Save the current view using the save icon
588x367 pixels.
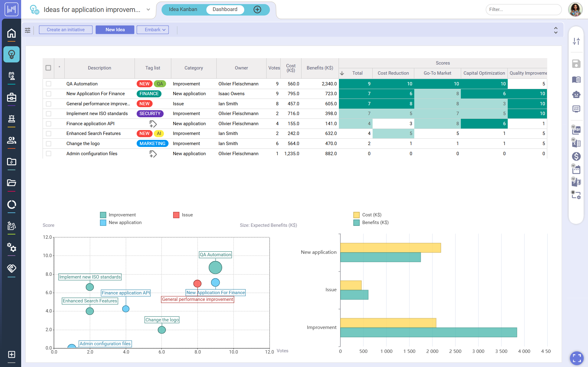[x=576, y=64]
